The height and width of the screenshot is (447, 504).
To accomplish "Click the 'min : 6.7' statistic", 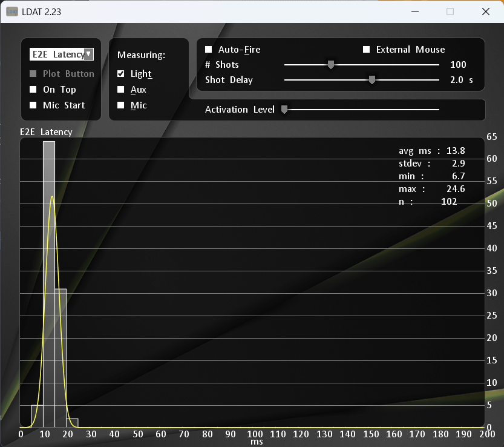I will 431,176.
